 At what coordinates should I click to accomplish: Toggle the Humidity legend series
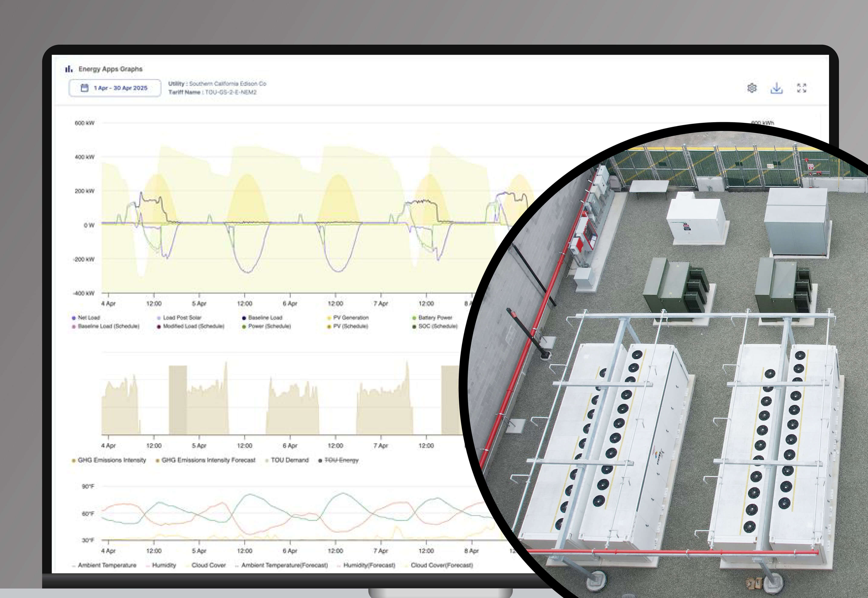pos(161,565)
